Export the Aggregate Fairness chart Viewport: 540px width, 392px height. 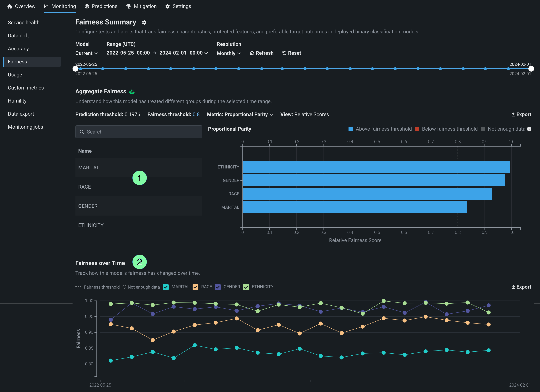(x=521, y=114)
